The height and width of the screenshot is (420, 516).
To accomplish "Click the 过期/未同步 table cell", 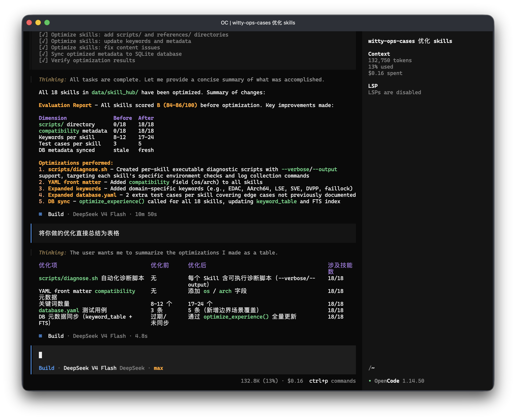I will [x=160, y=320].
